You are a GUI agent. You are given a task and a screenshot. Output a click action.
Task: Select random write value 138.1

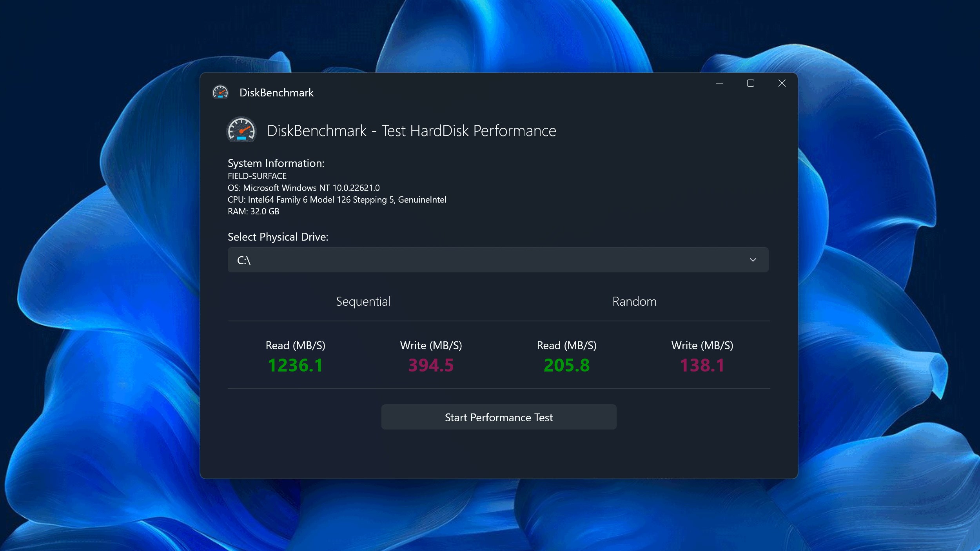(x=702, y=365)
